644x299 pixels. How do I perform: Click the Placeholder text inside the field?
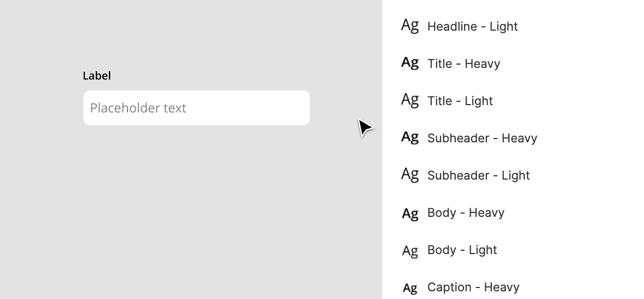tap(138, 108)
